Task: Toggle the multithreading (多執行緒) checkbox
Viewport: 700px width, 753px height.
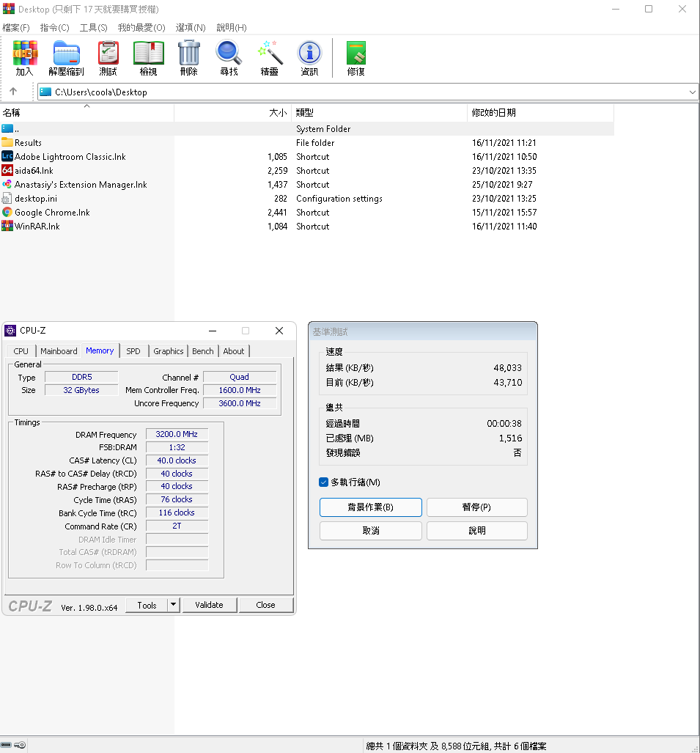Action: pos(323,482)
